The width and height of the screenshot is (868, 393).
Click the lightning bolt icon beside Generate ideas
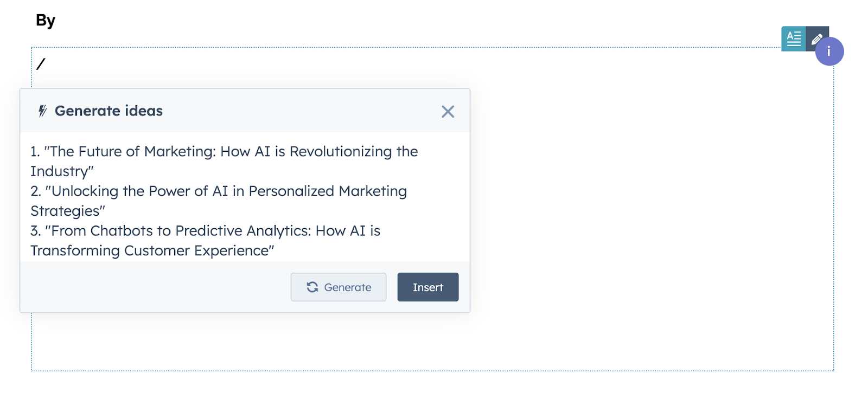coord(42,111)
